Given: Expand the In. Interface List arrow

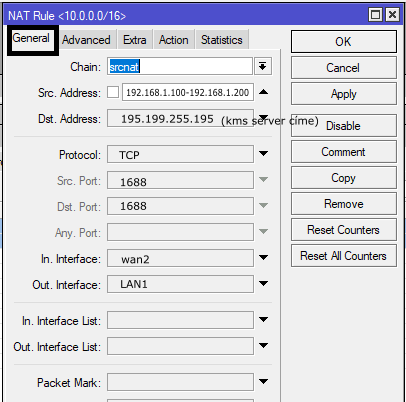Looking at the screenshot, I should coord(263,319).
